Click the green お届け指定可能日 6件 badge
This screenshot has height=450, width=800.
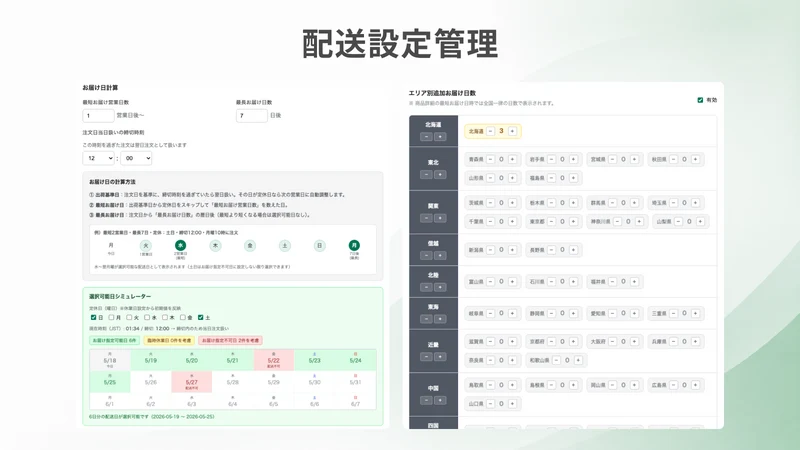pos(114,340)
